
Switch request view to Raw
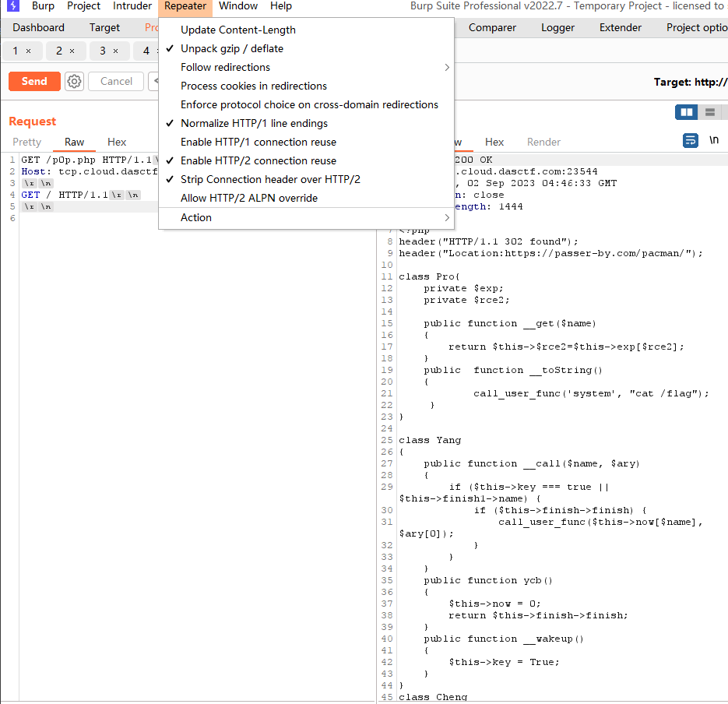[x=74, y=142]
